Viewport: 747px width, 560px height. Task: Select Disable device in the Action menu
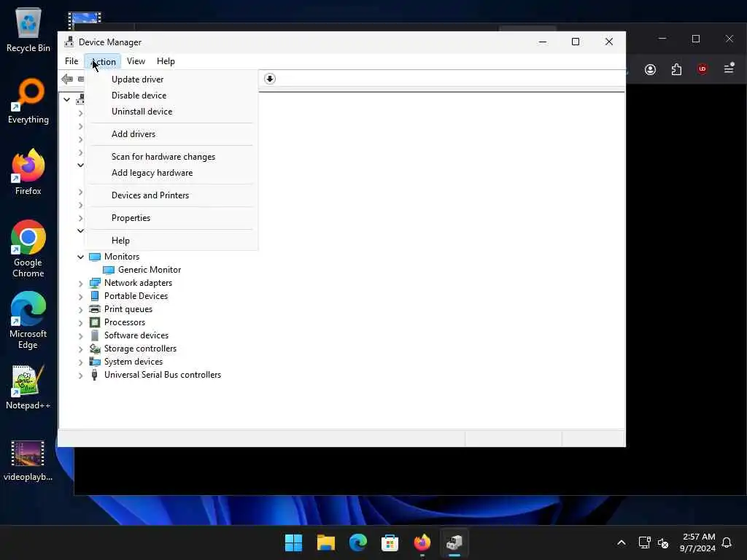[x=139, y=96]
